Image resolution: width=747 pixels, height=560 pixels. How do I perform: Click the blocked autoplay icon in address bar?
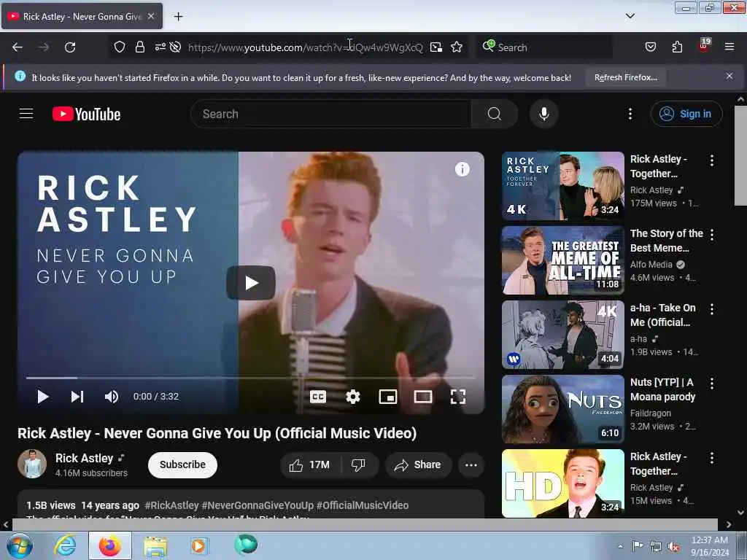[175, 47]
